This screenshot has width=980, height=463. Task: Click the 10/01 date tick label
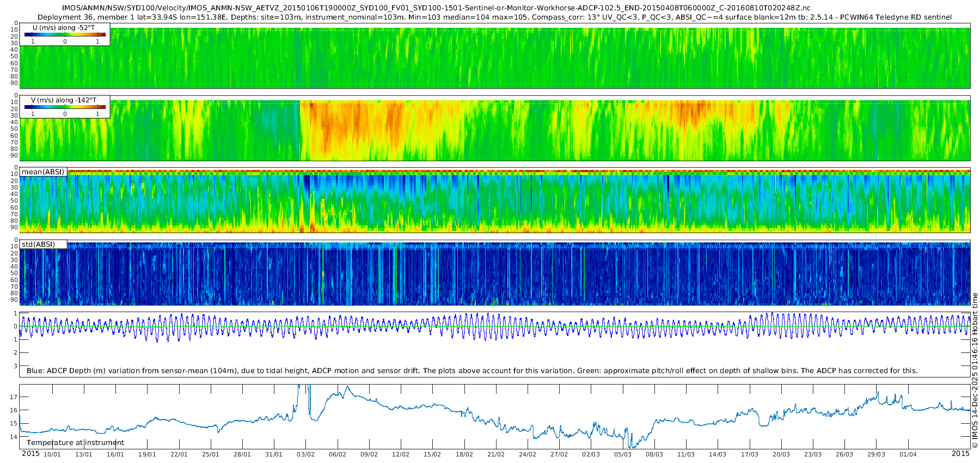(52, 454)
